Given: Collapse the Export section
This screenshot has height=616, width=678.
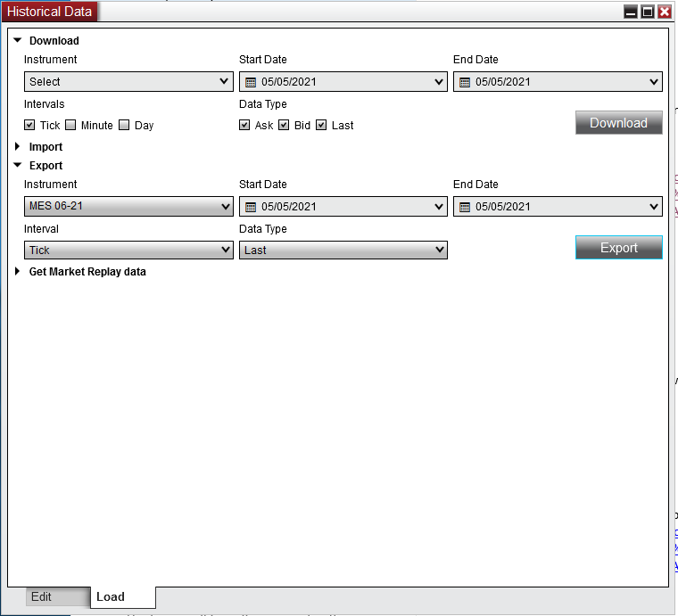Looking at the screenshot, I should pyautogui.click(x=18, y=165).
